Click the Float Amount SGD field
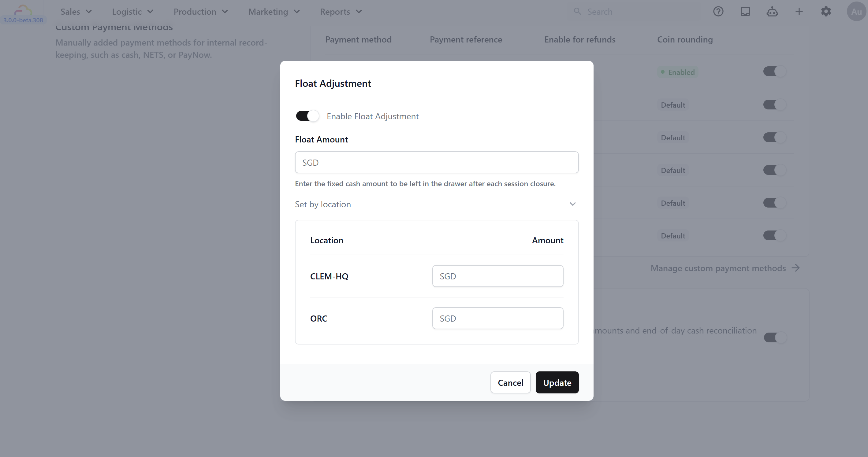Viewport: 868px width, 457px height. 436,162
